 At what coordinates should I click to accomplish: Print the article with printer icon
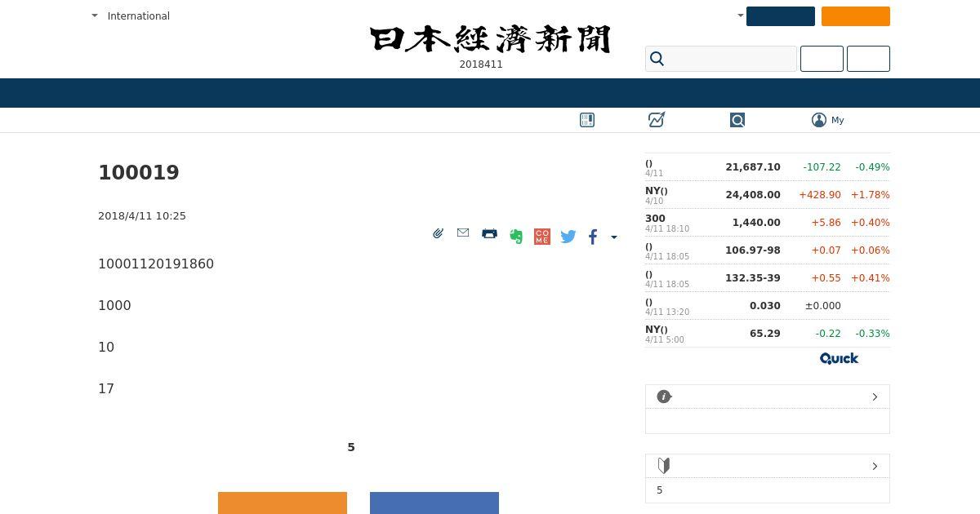coord(489,233)
